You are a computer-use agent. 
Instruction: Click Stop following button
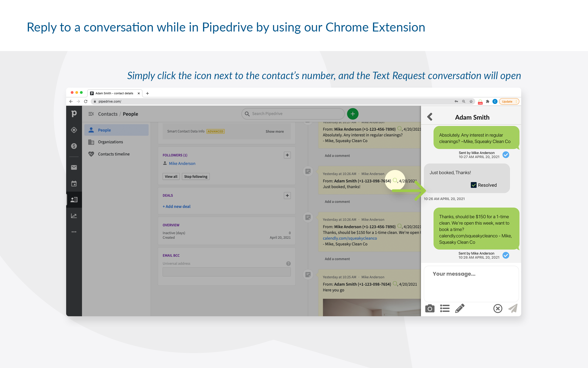pos(196,176)
